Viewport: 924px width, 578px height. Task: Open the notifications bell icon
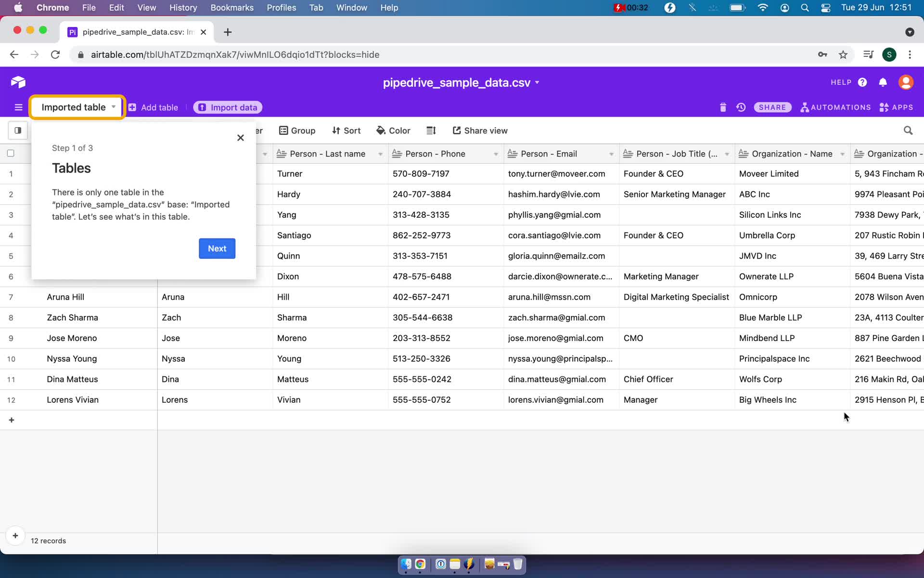tap(883, 82)
